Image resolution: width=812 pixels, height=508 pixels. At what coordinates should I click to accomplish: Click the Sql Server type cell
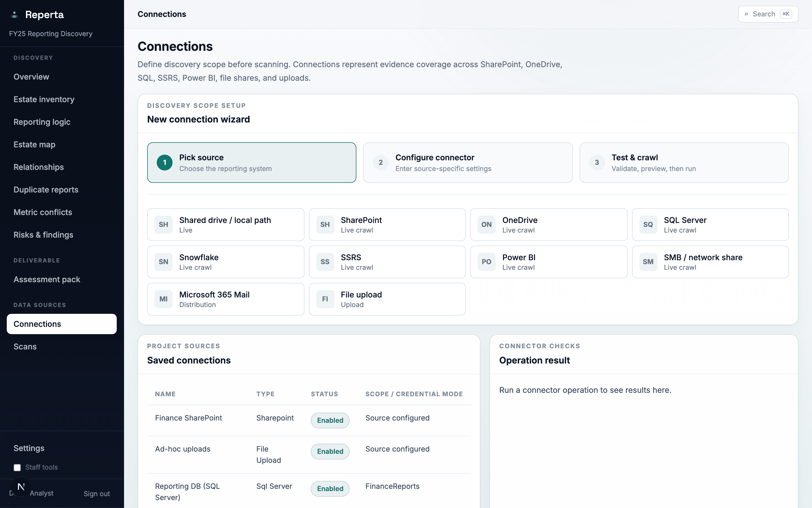274,486
